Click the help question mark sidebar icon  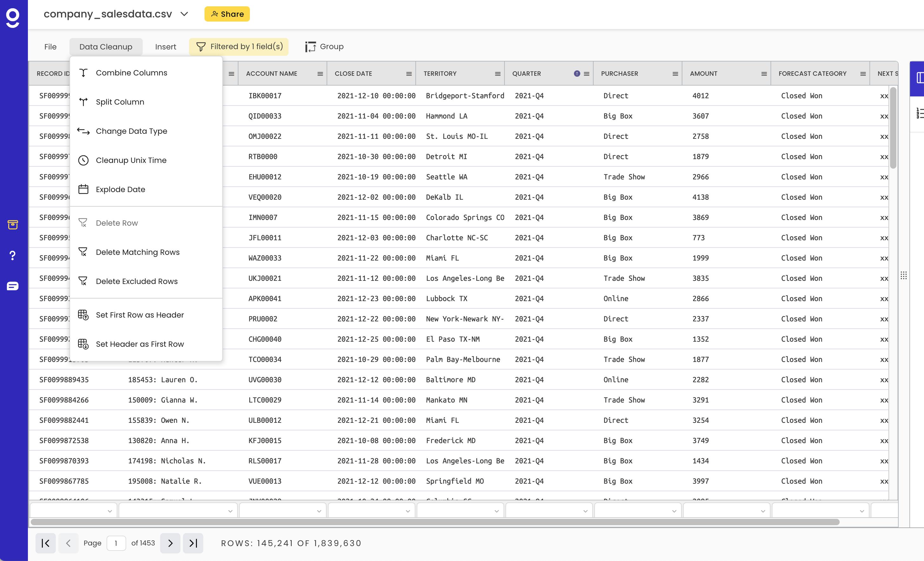point(12,255)
